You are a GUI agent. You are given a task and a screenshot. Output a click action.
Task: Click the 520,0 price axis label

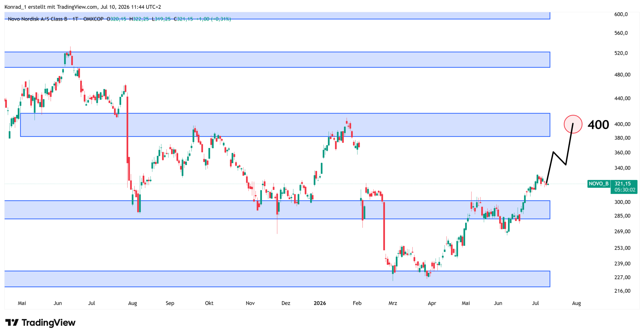[x=621, y=53]
